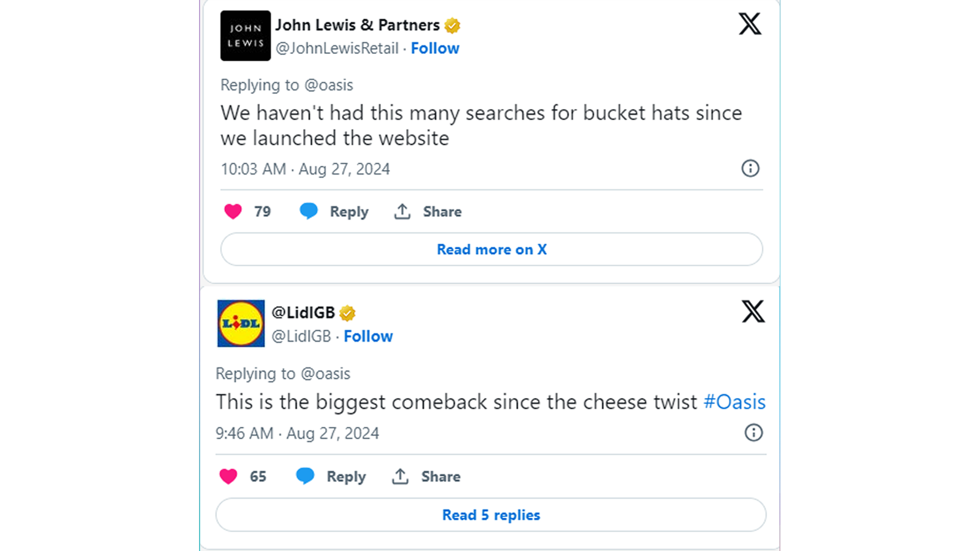Click the @JohnLewisRetail handle
The image size is (980, 551).
(336, 48)
